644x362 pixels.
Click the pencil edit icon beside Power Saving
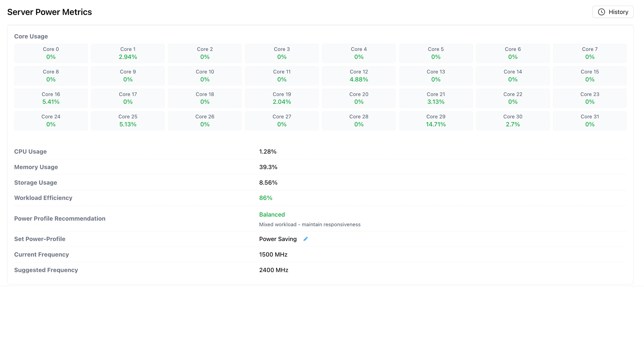(x=305, y=239)
